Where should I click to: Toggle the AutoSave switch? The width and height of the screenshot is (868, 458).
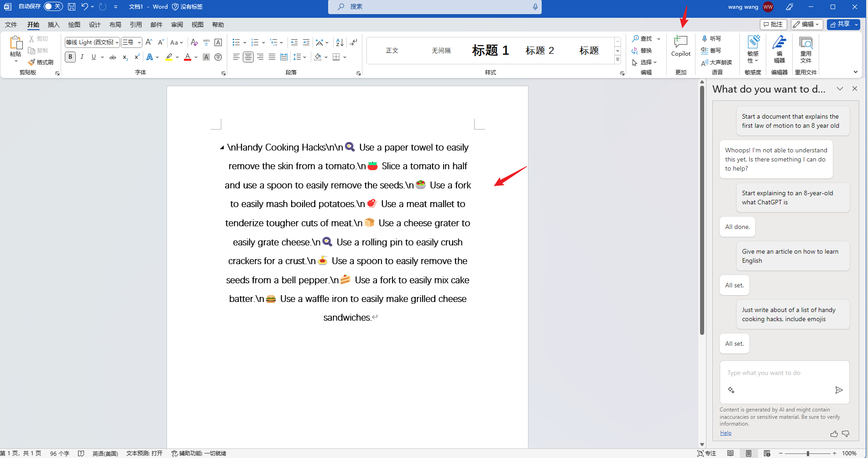click(x=53, y=6)
